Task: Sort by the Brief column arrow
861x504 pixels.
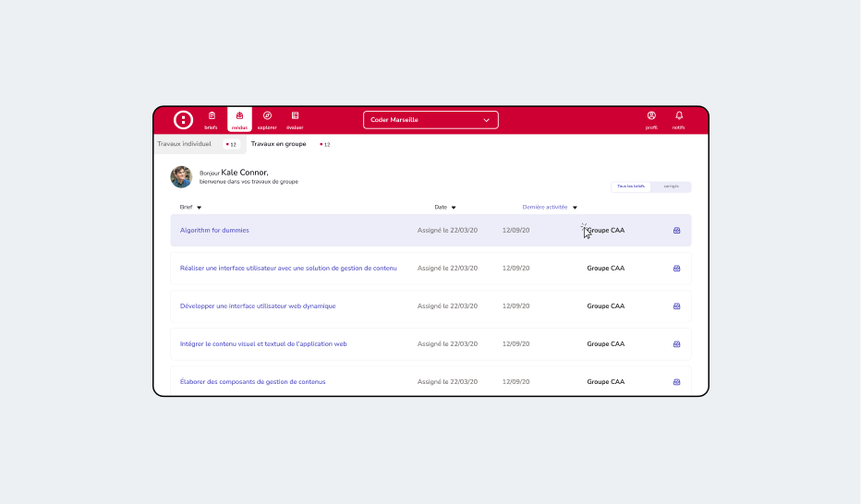Action: [x=200, y=208]
